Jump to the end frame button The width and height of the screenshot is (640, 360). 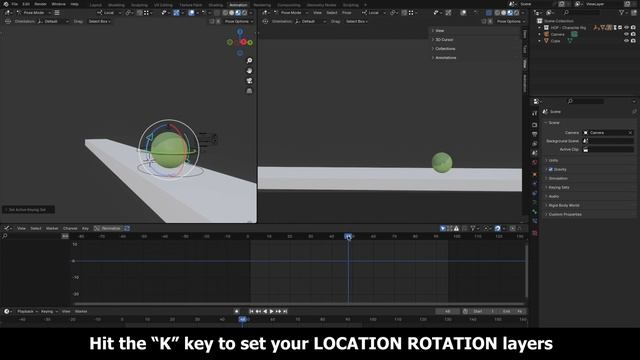pyautogui.click(x=285, y=311)
